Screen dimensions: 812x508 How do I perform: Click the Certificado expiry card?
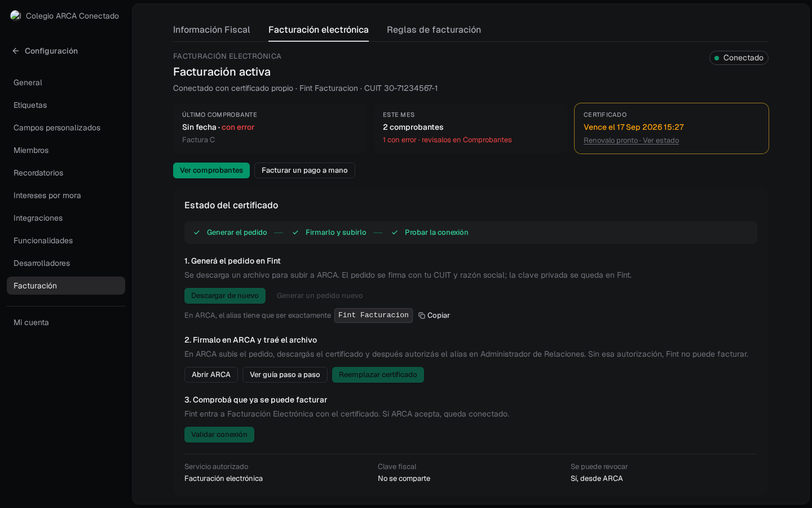(x=672, y=128)
